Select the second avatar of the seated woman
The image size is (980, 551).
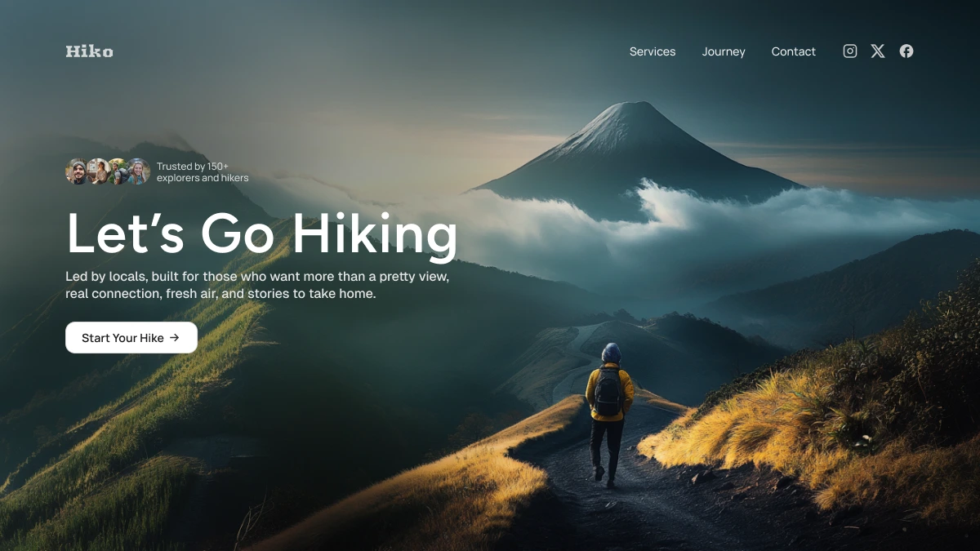coord(98,171)
